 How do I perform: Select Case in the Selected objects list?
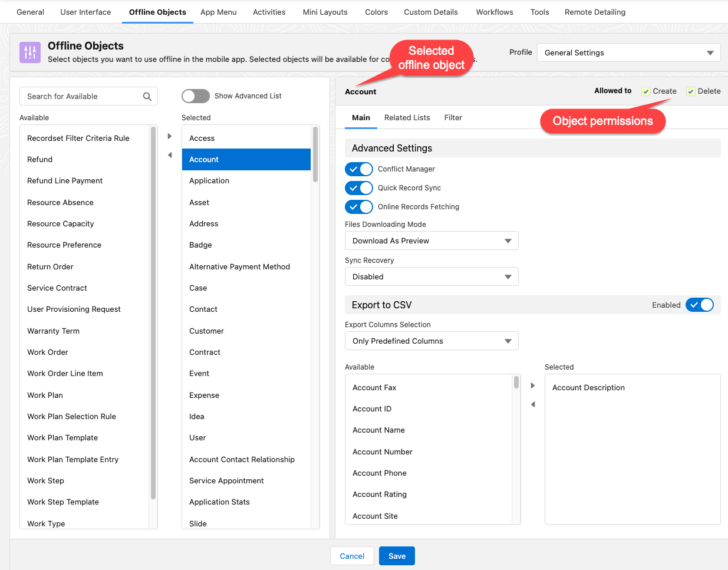[x=197, y=288]
